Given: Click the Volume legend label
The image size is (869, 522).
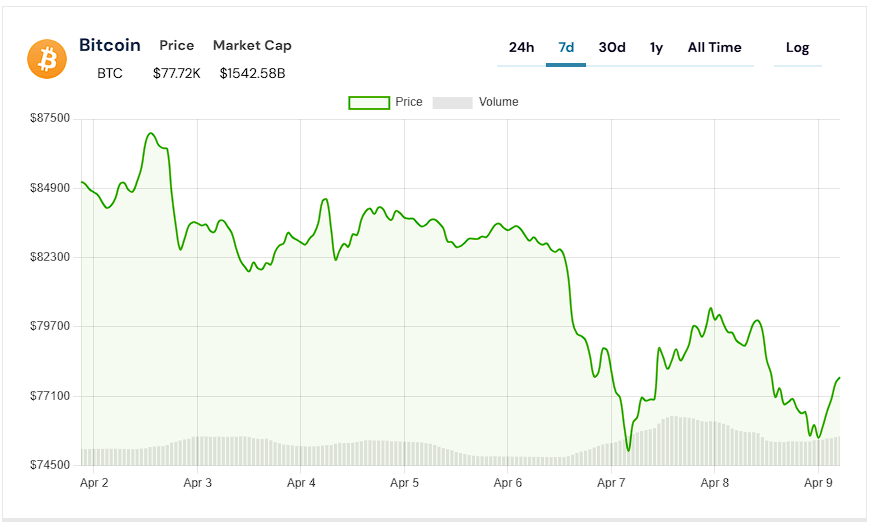Looking at the screenshot, I should pyautogui.click(x=499, y=102).
